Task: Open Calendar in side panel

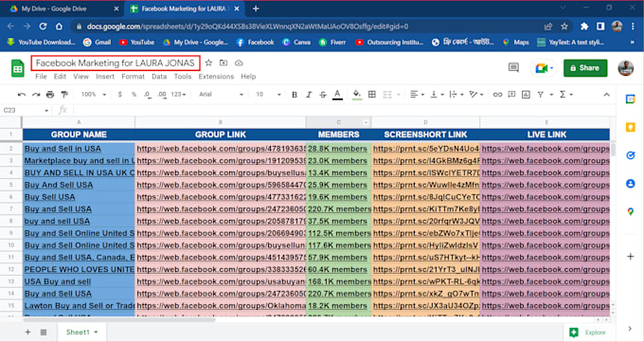Action: tap(631, 99)
